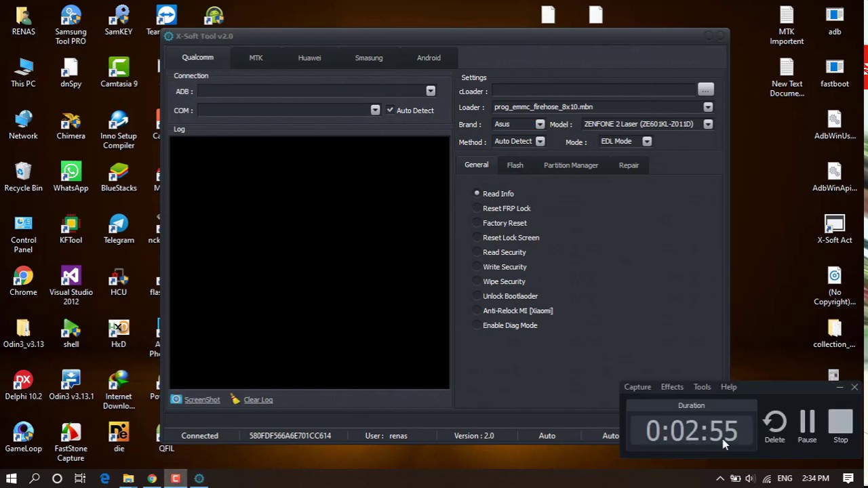The width and height of the screenshot is (868, 488).
Task: Select Reset FRP Lock option
Action: click(x=477, y=208)
